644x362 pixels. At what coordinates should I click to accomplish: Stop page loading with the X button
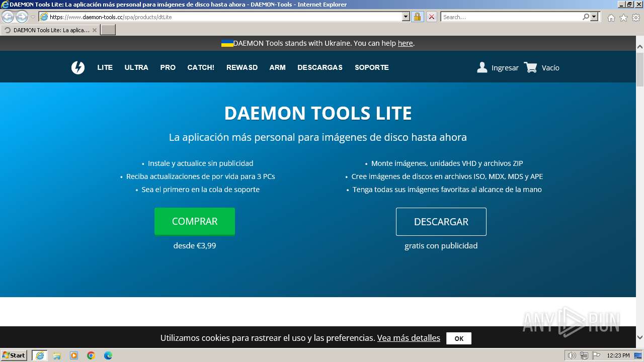432,17
